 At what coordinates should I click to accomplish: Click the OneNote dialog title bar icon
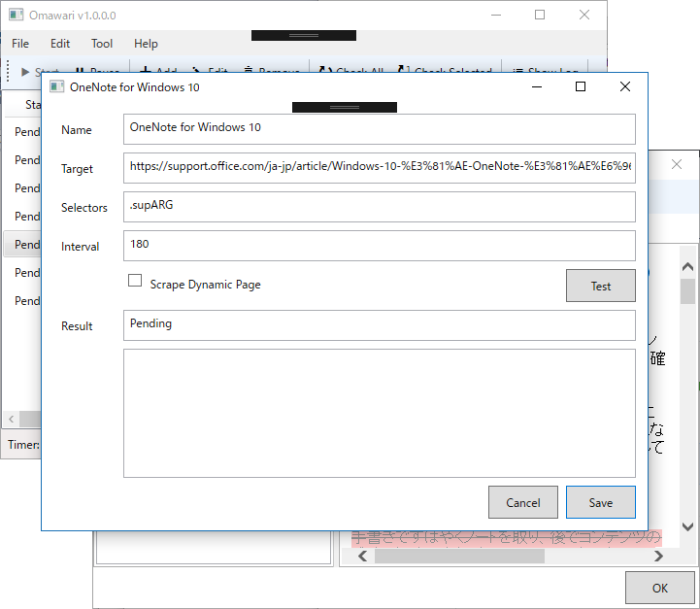pos(56,86)
